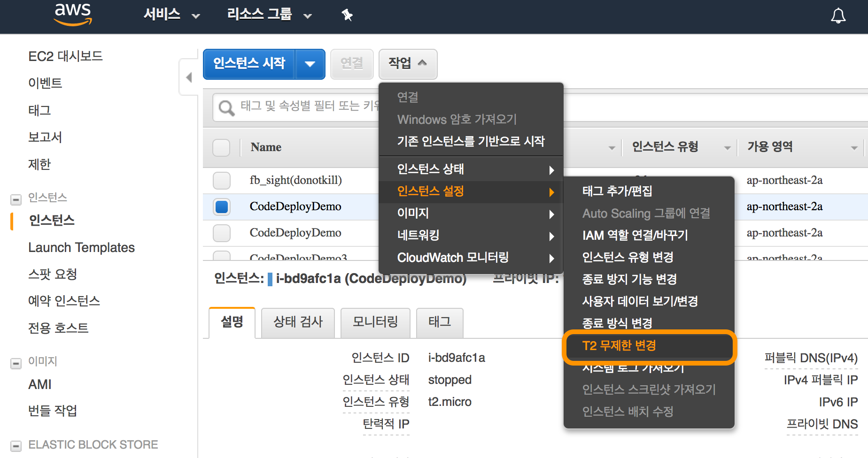Open the 리소스 그룹 menu

pyautogui.click(x=269, y=15)
